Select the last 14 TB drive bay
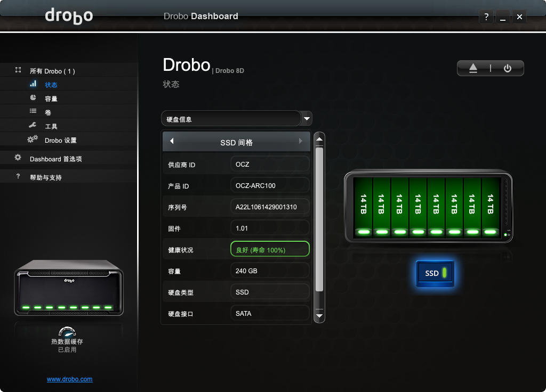 pos(491,208)
